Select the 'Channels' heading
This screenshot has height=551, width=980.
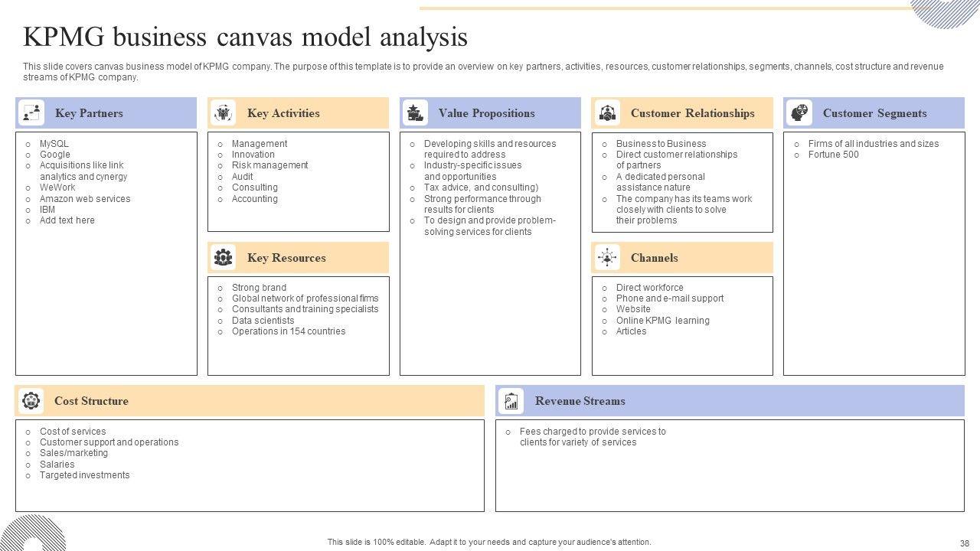pyautogui.click(x=655, y=258)
